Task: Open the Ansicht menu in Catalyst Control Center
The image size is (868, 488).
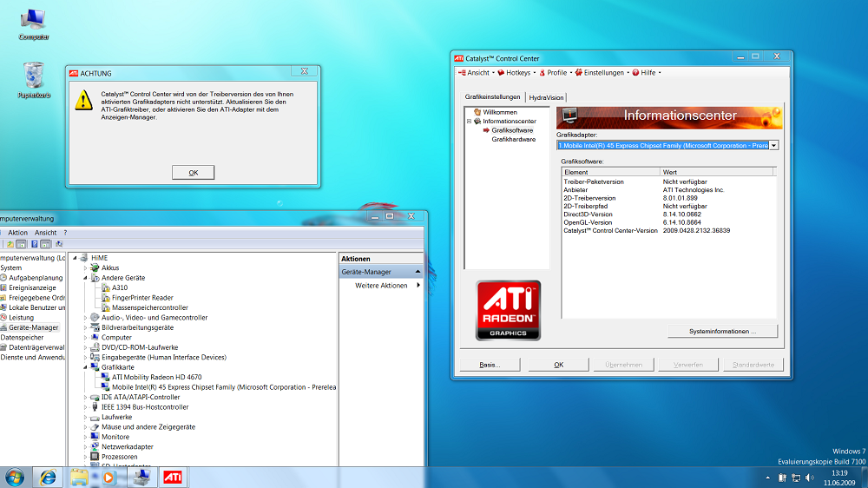Action: pyautogui.click(x=477, y=73)
